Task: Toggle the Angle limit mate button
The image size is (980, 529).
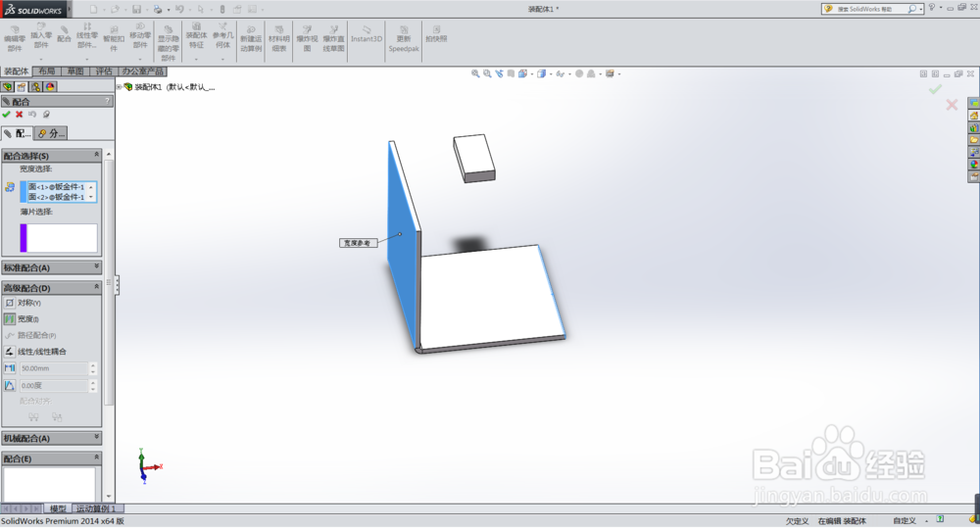Action: (x=10, y=385)
